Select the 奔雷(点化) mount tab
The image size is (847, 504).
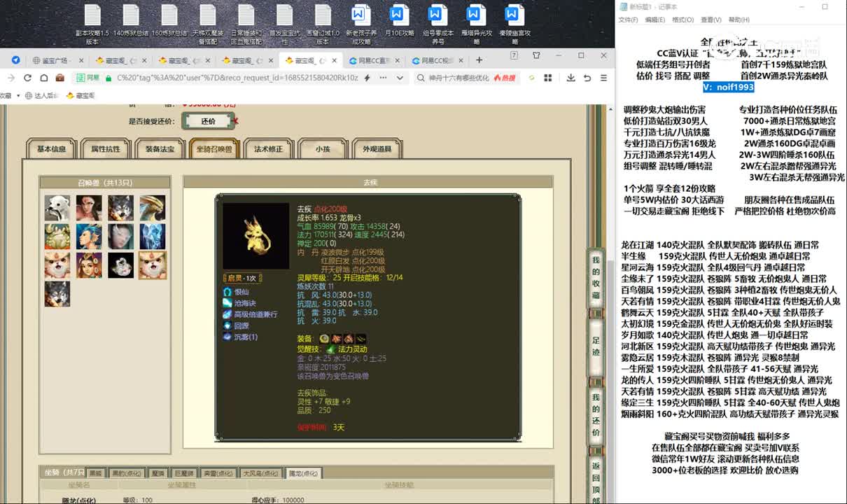(x=220, y=473)
